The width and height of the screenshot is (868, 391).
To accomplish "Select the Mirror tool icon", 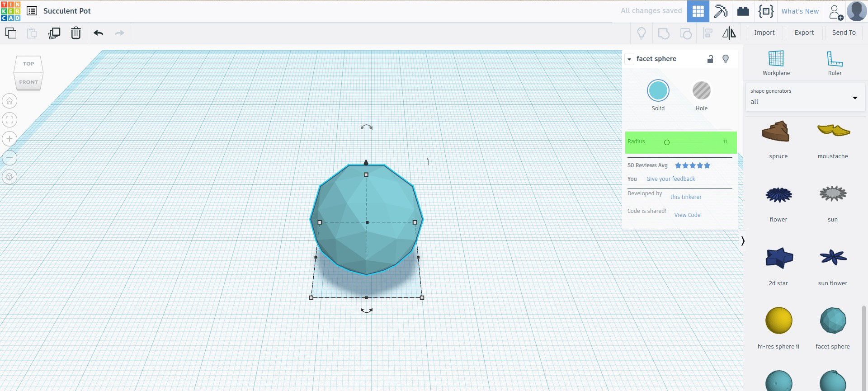I will coord(729,33).
